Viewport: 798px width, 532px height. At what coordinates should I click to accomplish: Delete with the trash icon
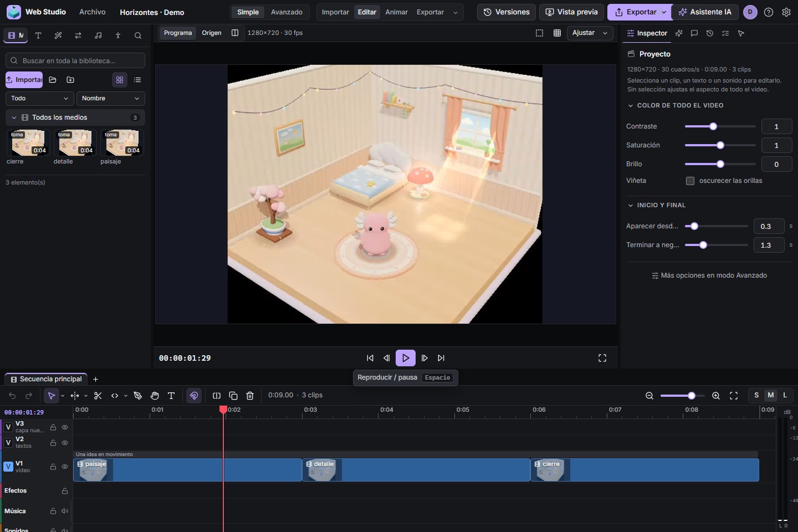pos(250,396)
